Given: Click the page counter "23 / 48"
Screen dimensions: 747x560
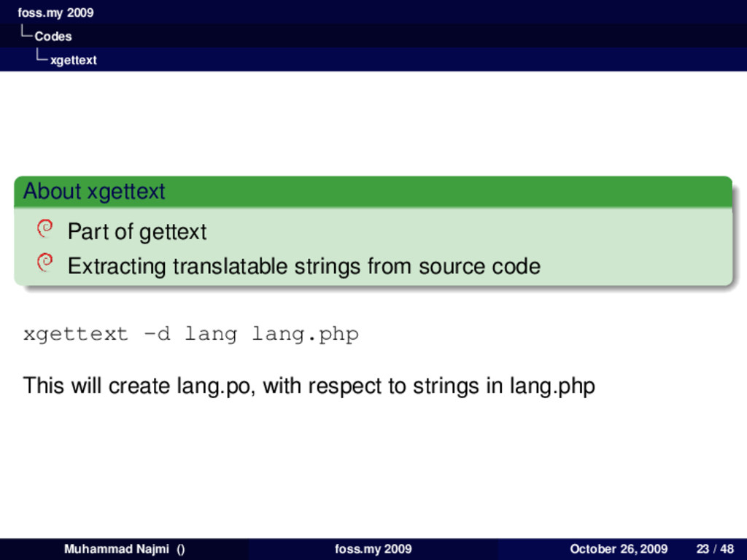Looking at the screenshot, I should [x=715, y=549].
